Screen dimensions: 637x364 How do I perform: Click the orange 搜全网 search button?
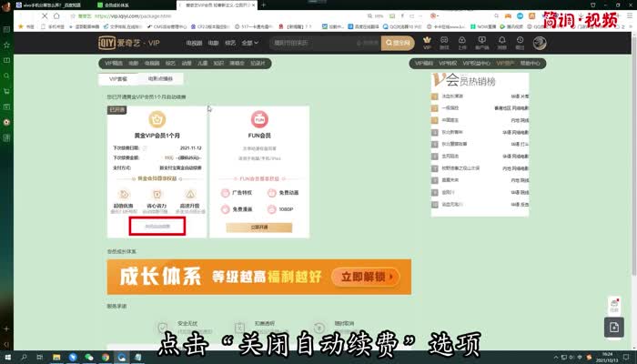(397, 43)
